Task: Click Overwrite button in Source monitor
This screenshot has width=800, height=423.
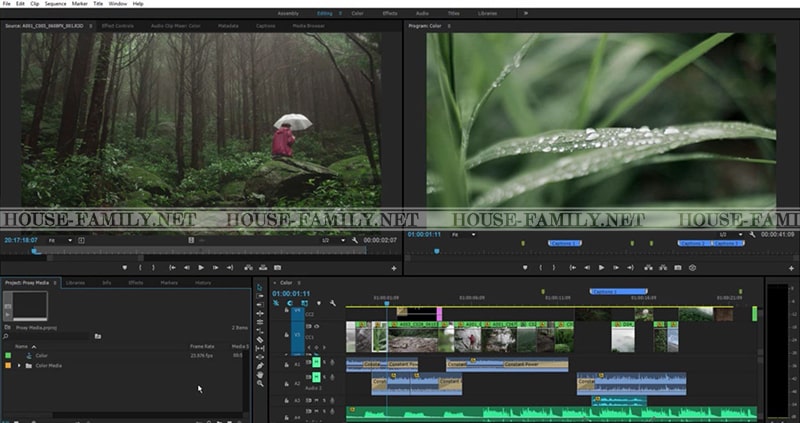Action: point(263,267)
